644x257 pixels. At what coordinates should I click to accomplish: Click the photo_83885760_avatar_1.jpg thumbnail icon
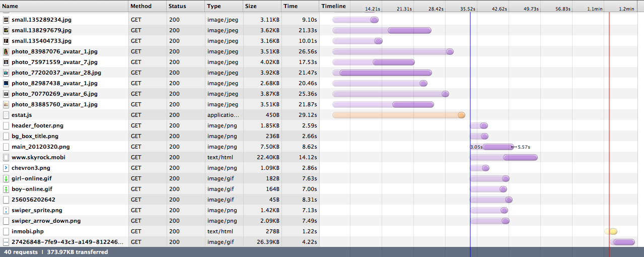point(6,104)
